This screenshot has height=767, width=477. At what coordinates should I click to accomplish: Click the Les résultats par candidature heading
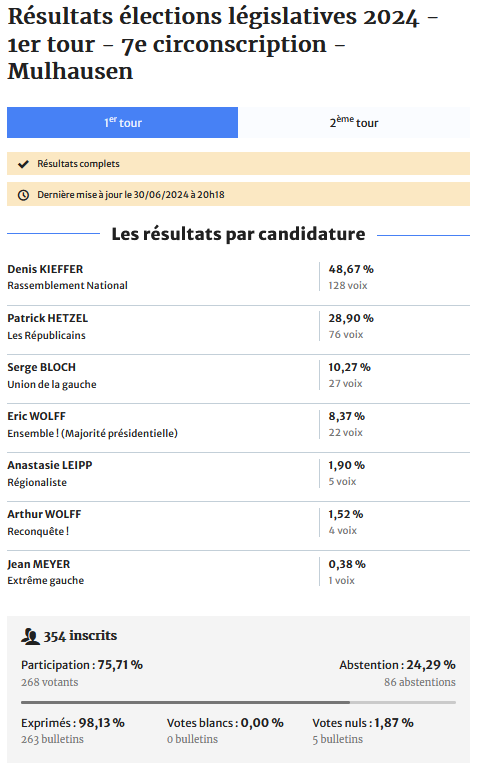pos(238,234)
